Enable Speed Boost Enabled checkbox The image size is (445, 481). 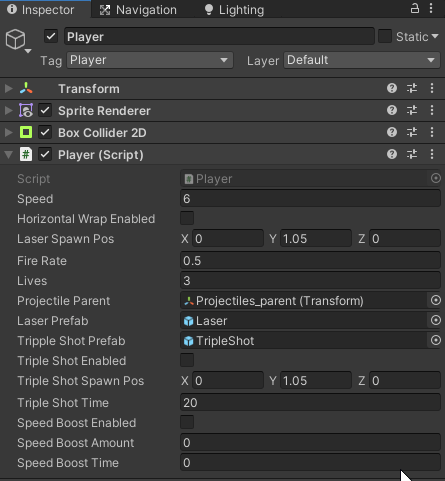[187, 422]
